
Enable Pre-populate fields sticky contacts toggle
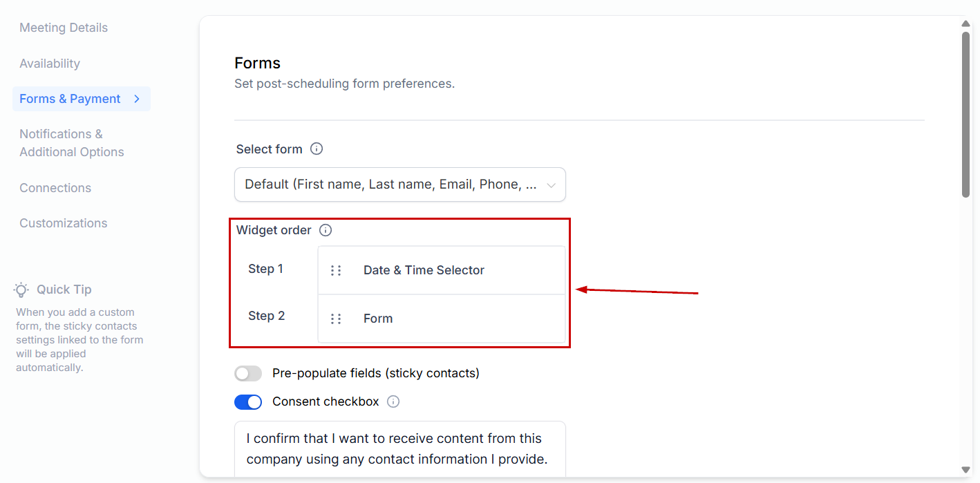[248, 374]
